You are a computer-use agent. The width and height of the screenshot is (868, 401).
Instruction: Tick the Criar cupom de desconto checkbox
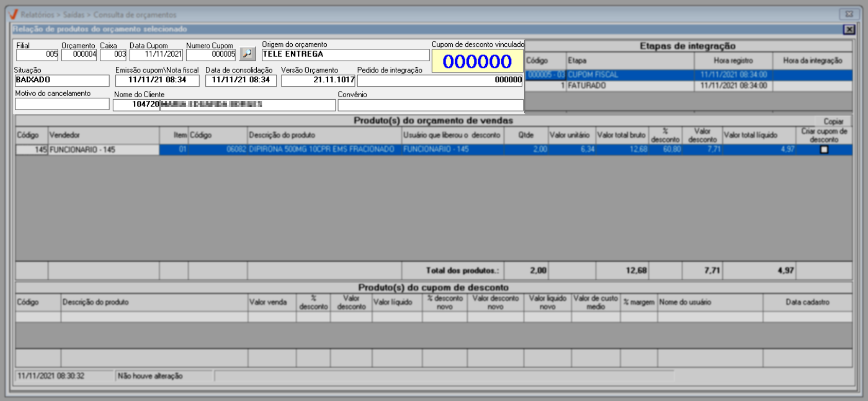[824, 150]
